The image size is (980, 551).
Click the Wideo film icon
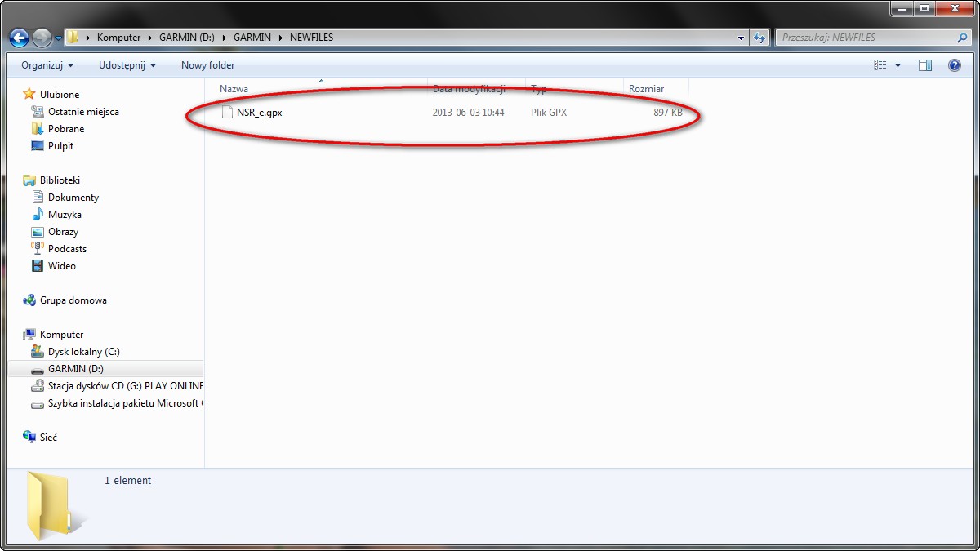coord(37,266)
